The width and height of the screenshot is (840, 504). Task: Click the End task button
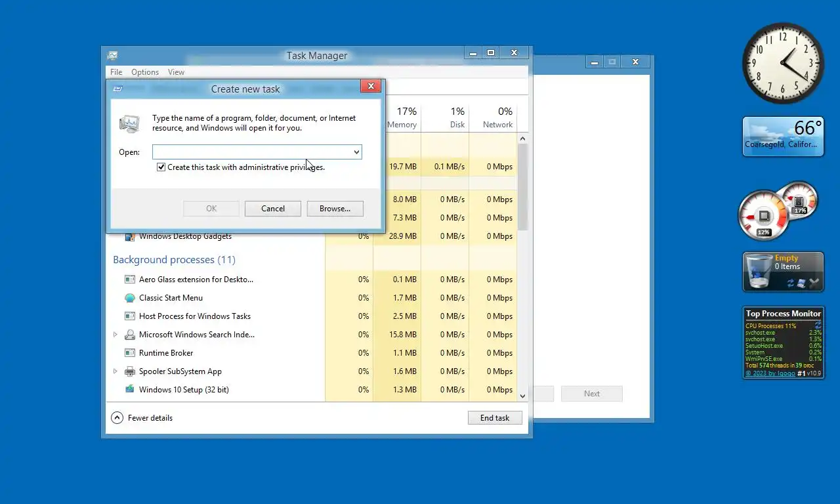(x=495, y=418)
